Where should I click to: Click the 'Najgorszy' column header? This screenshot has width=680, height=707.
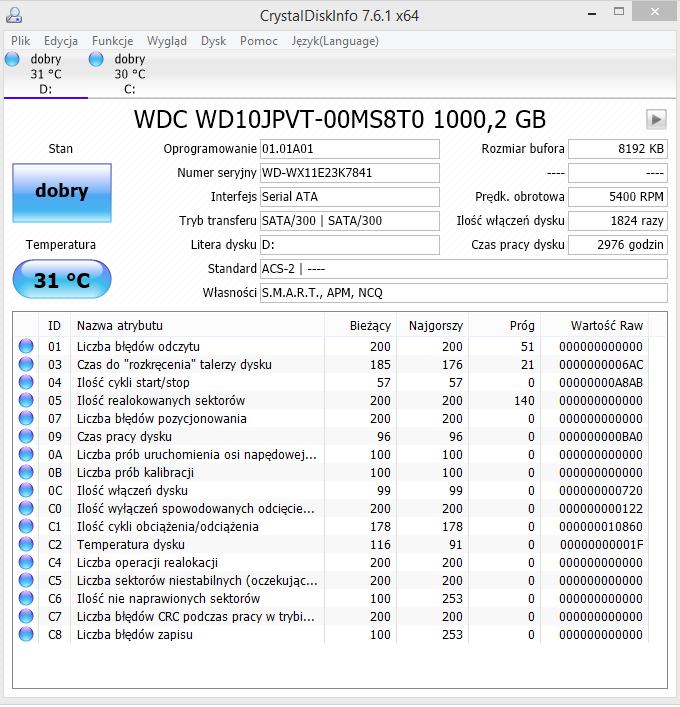click(433, 326)
